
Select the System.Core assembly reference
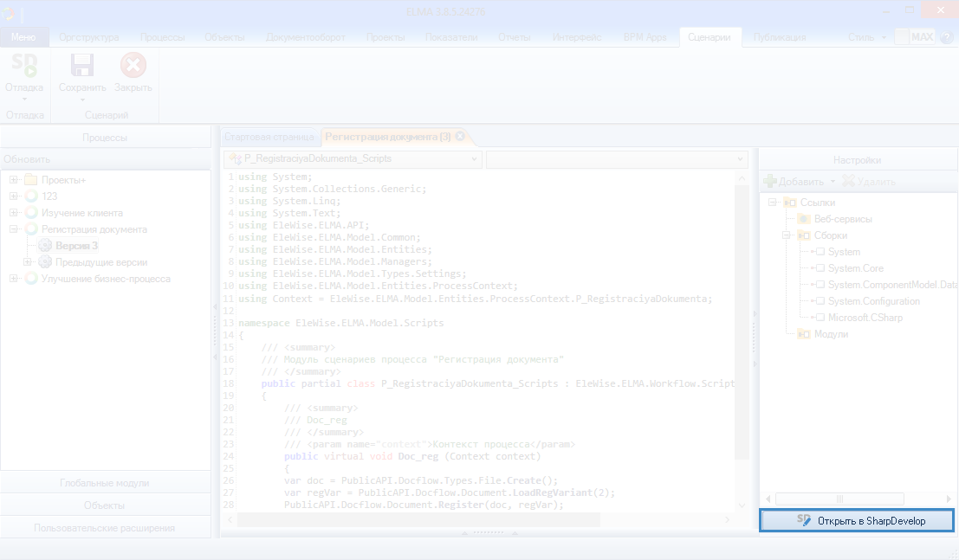855,268
